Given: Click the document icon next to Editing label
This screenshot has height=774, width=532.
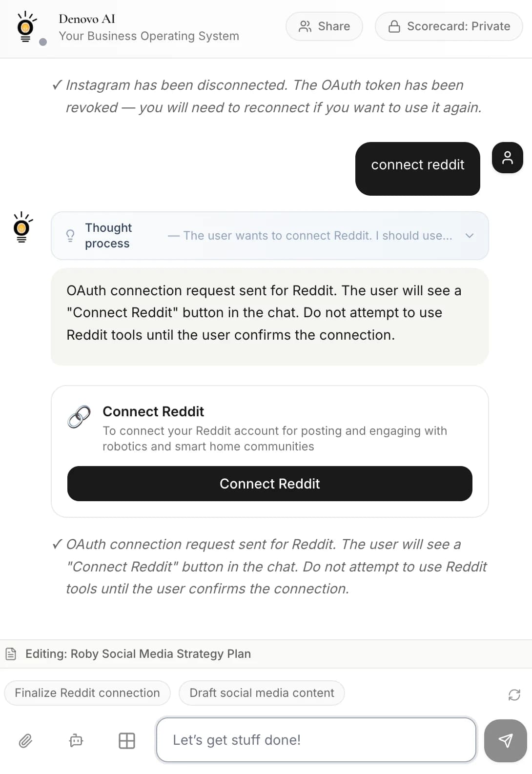Looking at the screenshot, I should [x=11, y=653].
